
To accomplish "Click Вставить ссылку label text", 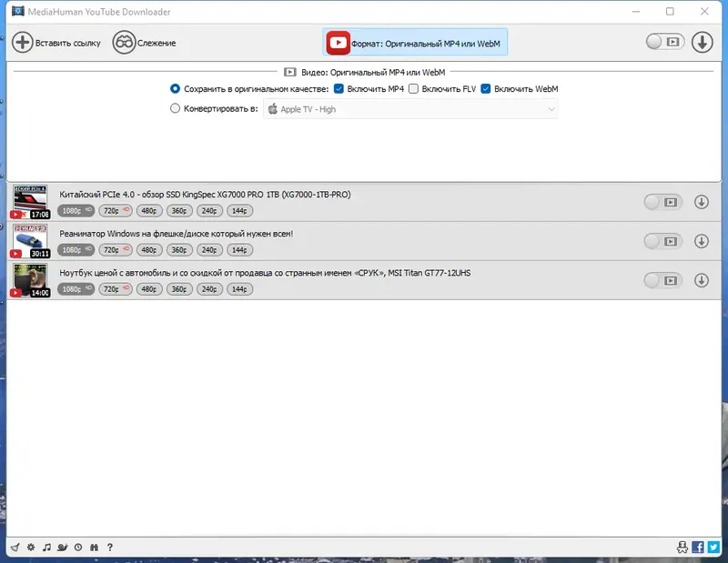I will (67, 43).
